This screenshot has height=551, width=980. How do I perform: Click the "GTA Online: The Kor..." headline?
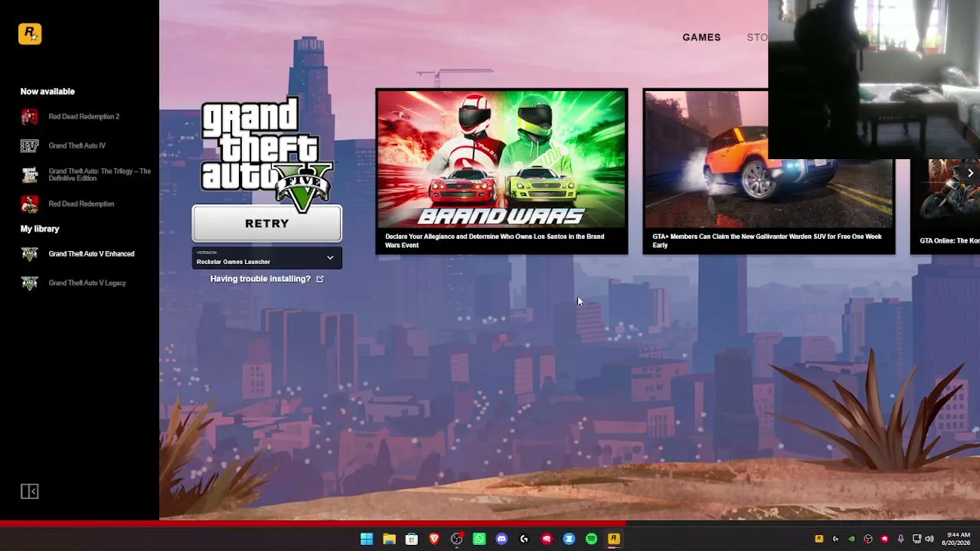(949, 241)
